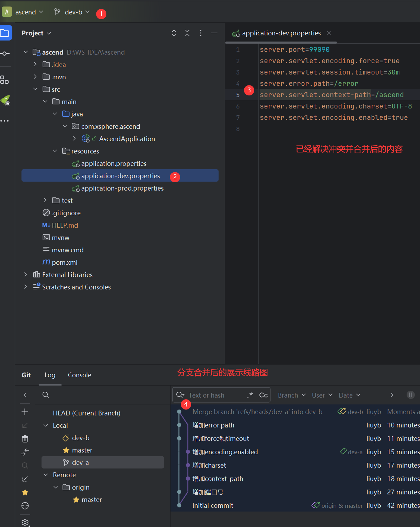Screen dimensions: 420x527
Task: Click the Collapse All icon in Project panel
Action: pos(187,33)
